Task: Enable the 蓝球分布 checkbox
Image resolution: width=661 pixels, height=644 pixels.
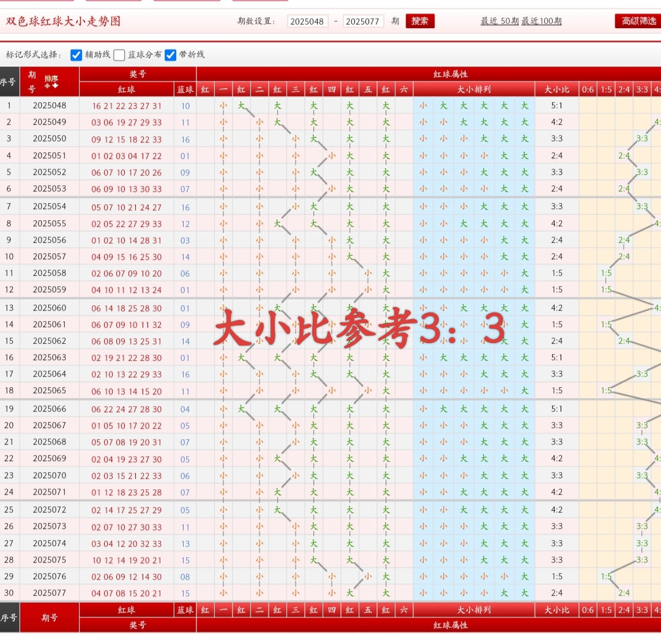Action: tap(119, 55)
